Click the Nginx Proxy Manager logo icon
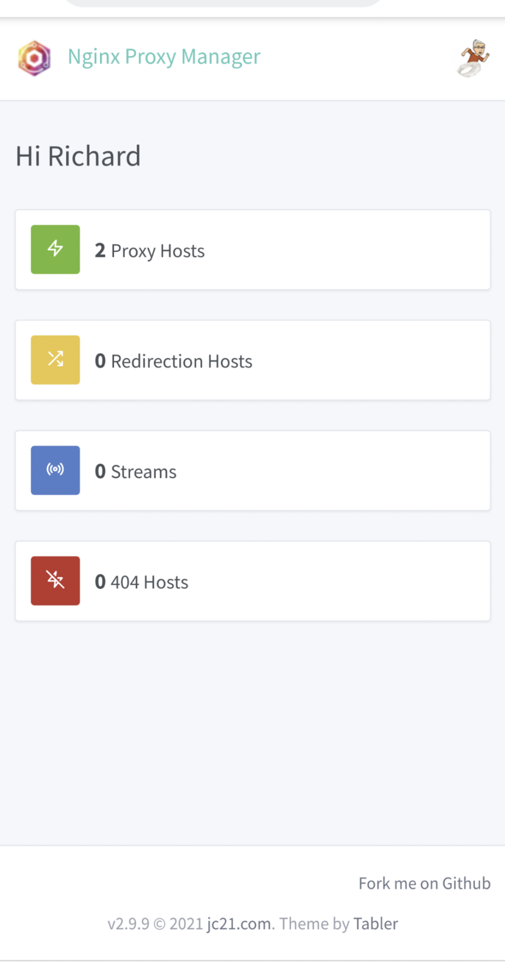Image resolution: width=505 pixels, height=980 pixels. coord(34,57)
